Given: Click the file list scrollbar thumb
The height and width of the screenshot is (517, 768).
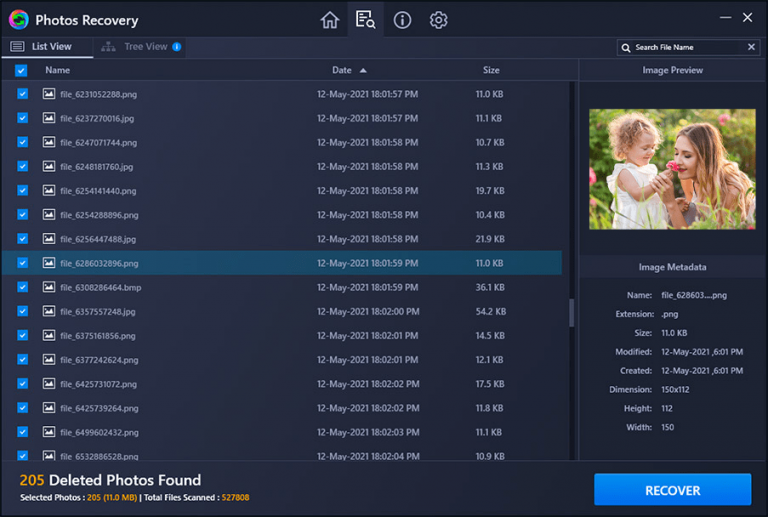Looking at the screenshot, I should click(x=572, y=312).
